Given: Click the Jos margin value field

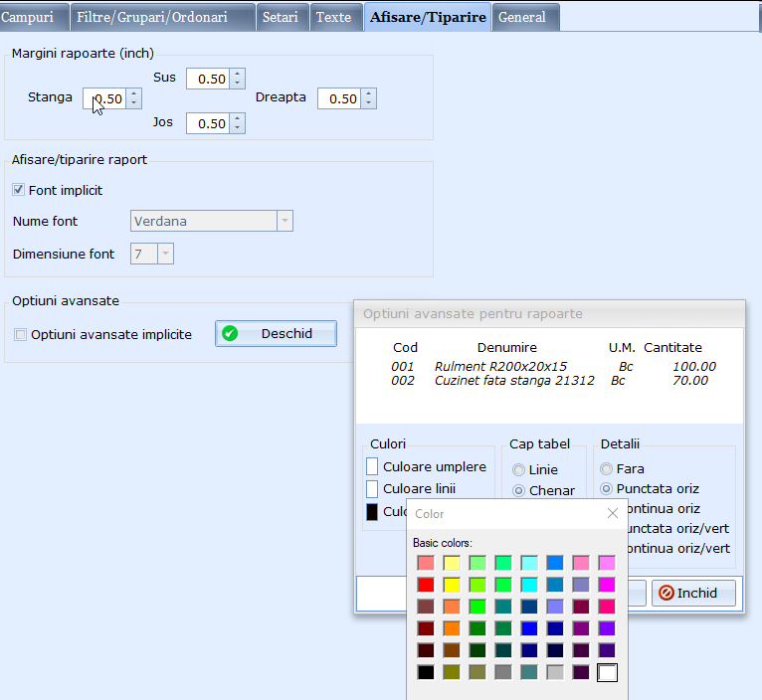Looking at the screenshot, I should 209,123.
